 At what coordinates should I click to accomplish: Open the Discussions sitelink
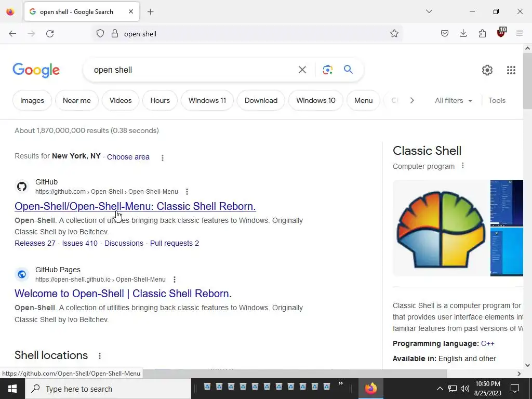click(124, 243)
